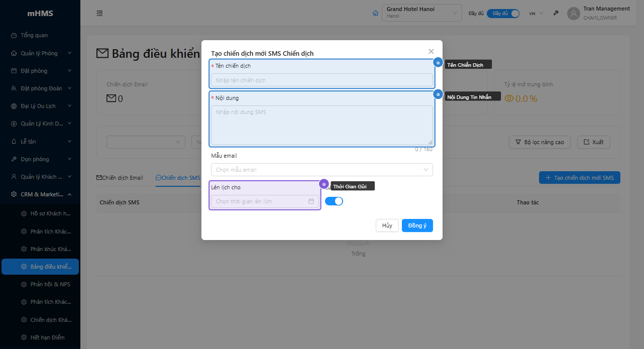Click the Hủy button
The width and height of the screenshot is (644, 349).
387,225
